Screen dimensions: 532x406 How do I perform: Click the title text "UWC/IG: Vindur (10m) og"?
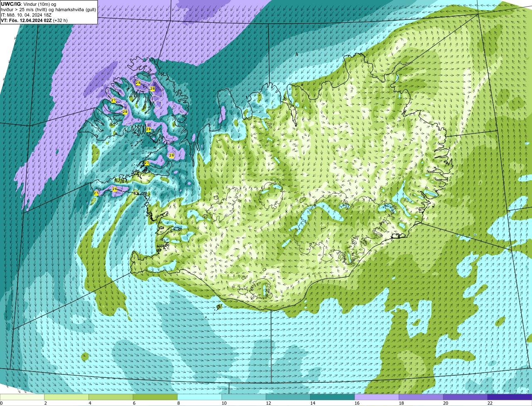pyautogui.click(x=29, y=4)
